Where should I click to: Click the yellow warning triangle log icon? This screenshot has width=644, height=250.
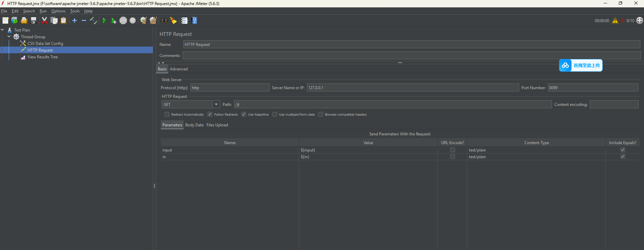point(615,20)
